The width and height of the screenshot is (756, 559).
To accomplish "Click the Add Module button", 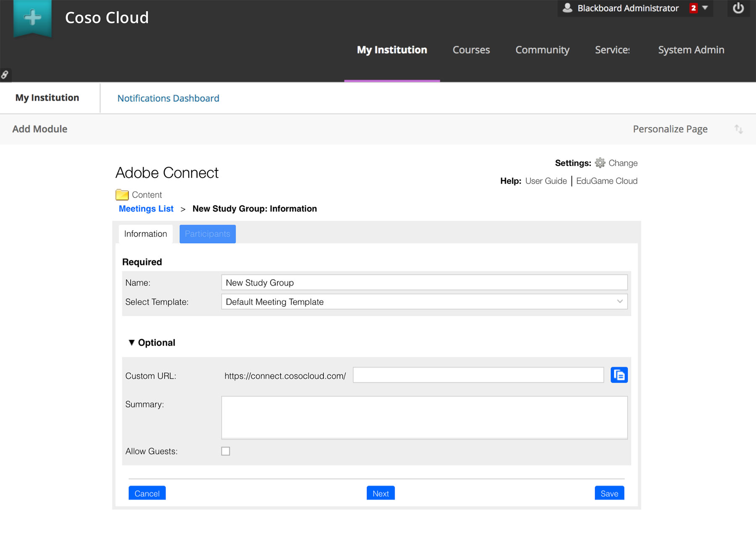I will coord(40,129).
